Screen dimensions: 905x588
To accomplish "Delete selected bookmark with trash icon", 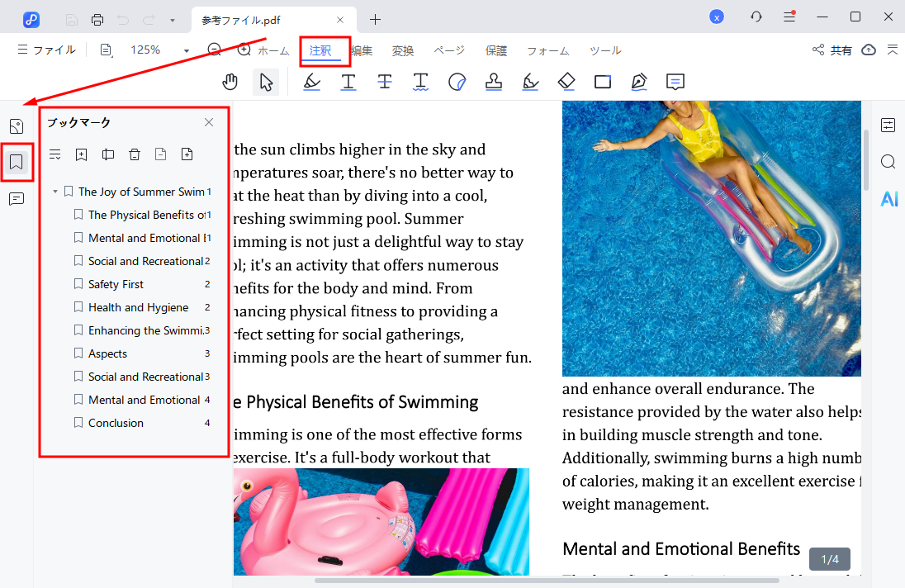I will tap(135, 154).
